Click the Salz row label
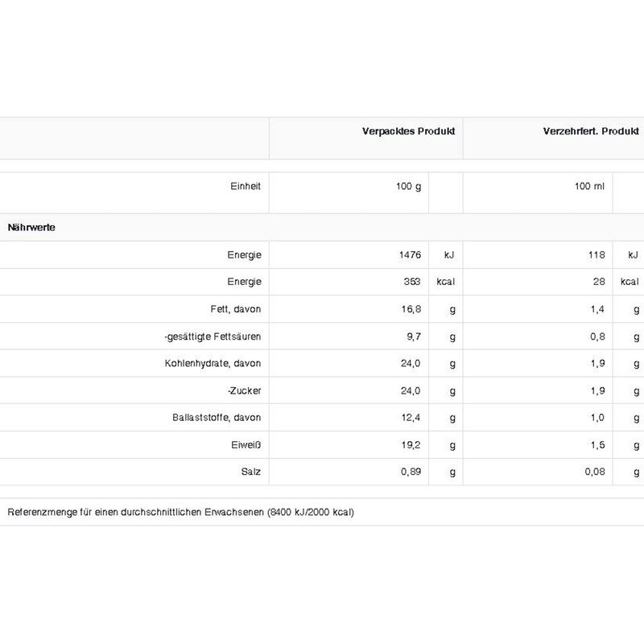 point(250,472)
